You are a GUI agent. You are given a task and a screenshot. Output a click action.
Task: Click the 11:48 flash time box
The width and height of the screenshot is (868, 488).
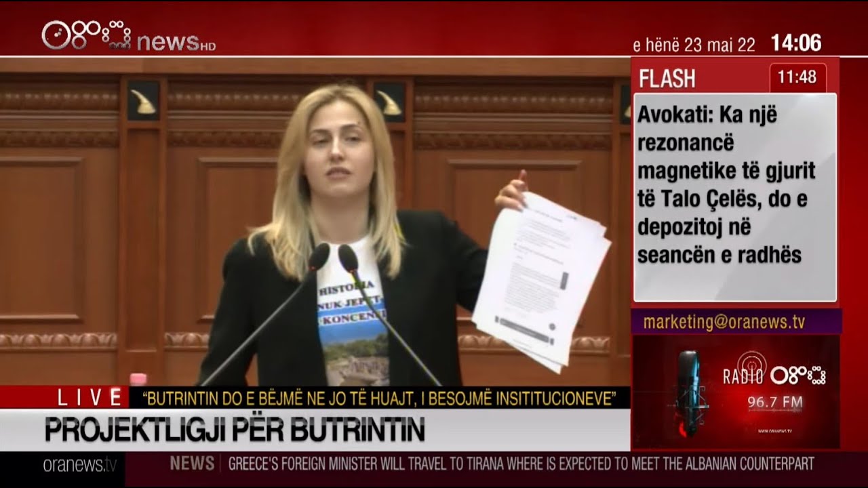click(797, 77)
